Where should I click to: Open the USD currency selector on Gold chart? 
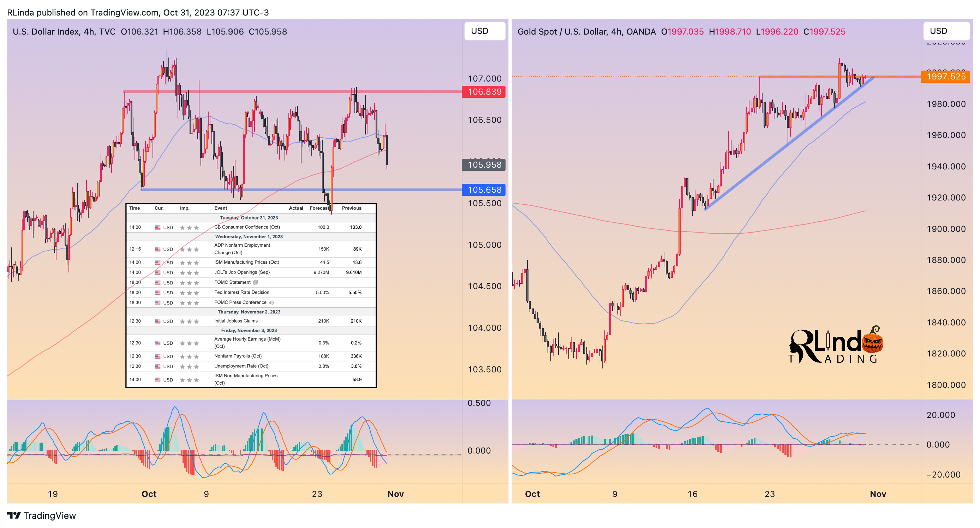tap(946, 31)
